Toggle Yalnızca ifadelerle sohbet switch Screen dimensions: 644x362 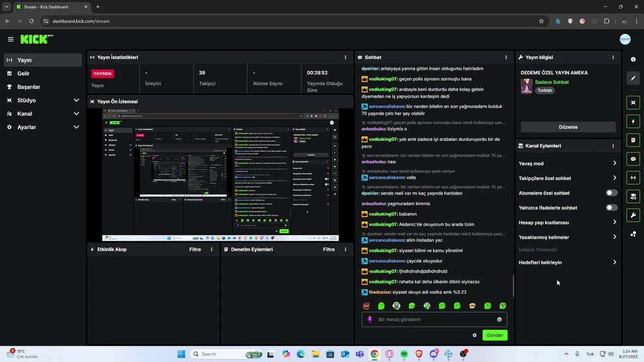pyautogui.click(x=611, y=208)
